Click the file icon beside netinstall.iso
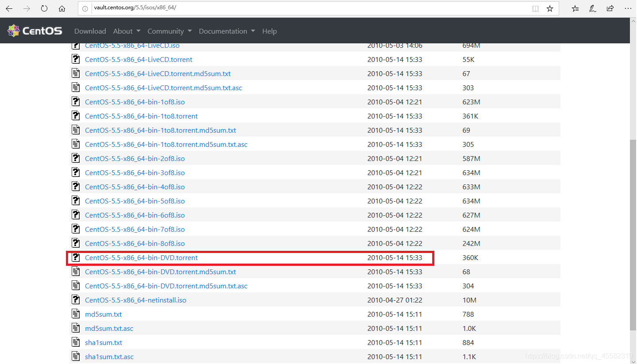Viewport: 637px width, 364px height. tap(76, 299)
